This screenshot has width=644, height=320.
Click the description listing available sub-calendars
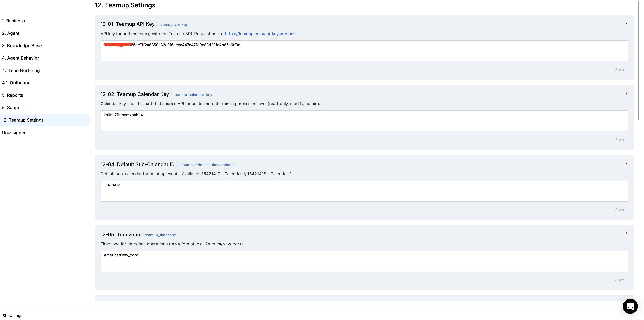click(196, 174)
